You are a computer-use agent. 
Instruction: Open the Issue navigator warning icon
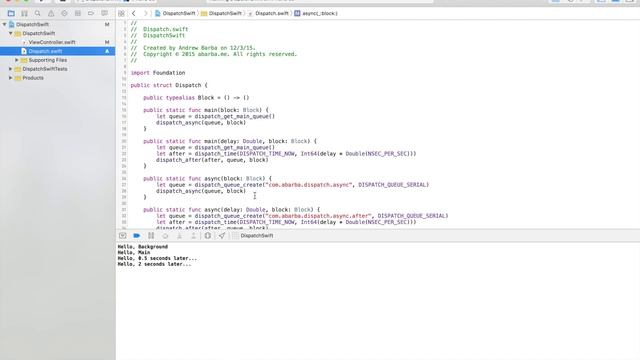click(x=51, y=13)
